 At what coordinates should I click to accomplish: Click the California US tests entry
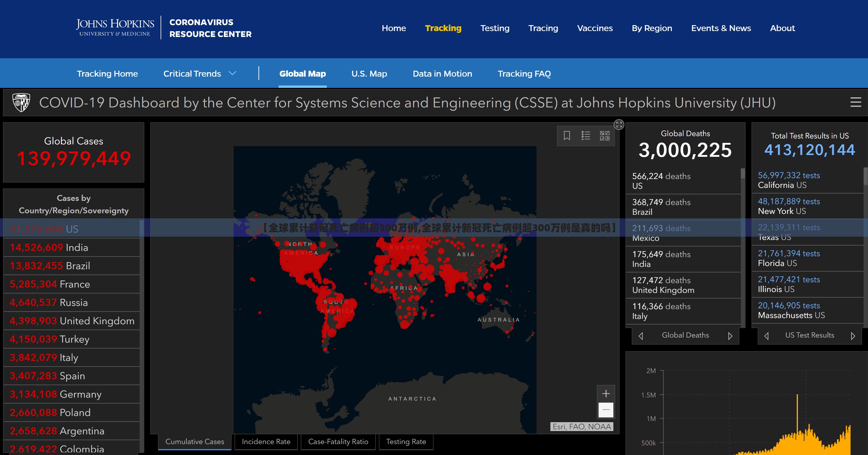click(807, 180)
